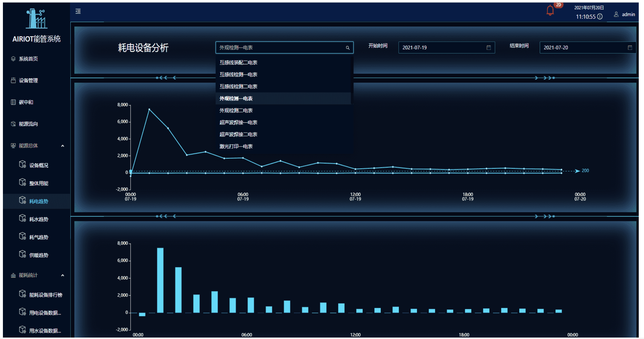Click the 开始时间 label
Screen dimensions: 644x339
(378, 46)
